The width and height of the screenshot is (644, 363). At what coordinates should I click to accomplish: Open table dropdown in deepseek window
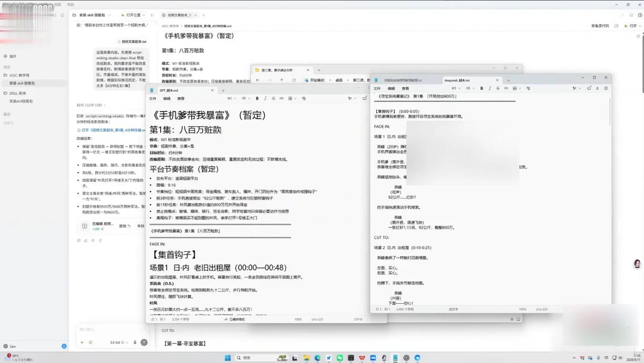(517, 88)
